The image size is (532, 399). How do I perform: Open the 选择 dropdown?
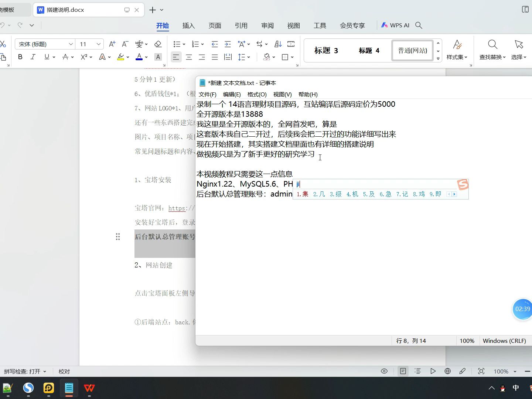coord(519,50)
